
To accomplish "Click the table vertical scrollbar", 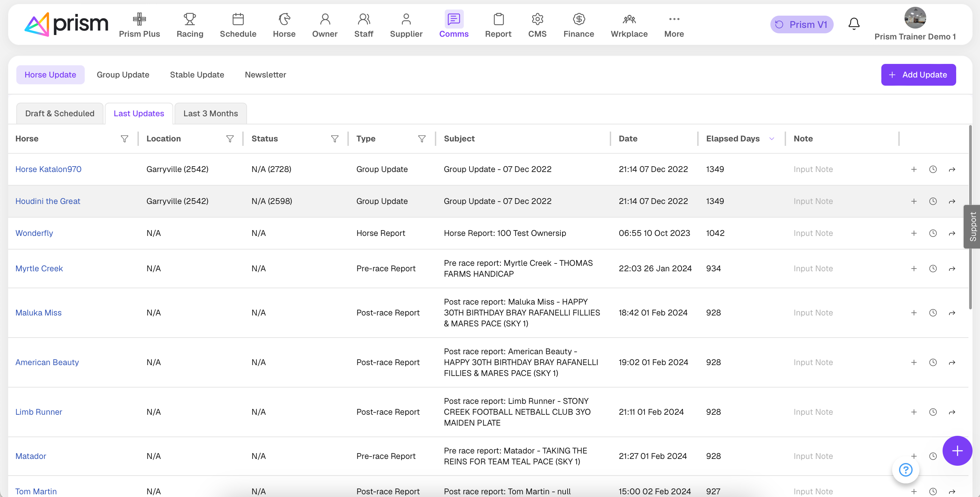I will pos(970,217).
